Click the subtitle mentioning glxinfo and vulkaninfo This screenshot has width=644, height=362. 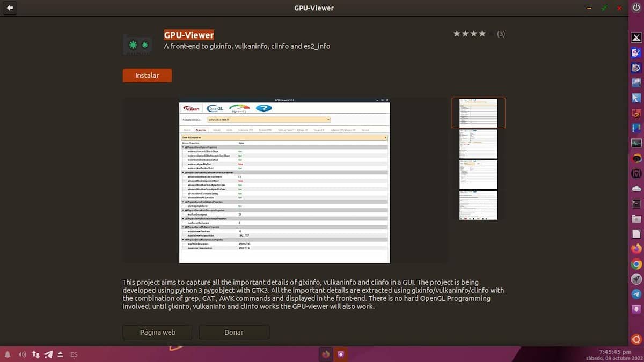[247, 46]
